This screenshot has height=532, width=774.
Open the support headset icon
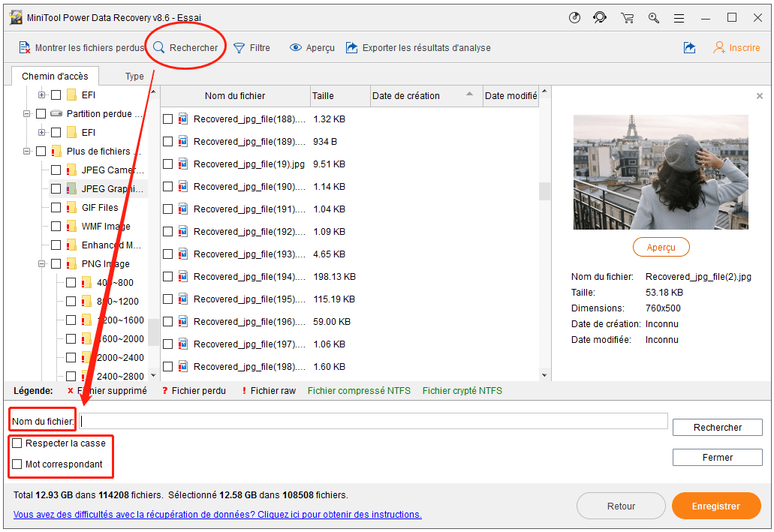tap(600, 18)
